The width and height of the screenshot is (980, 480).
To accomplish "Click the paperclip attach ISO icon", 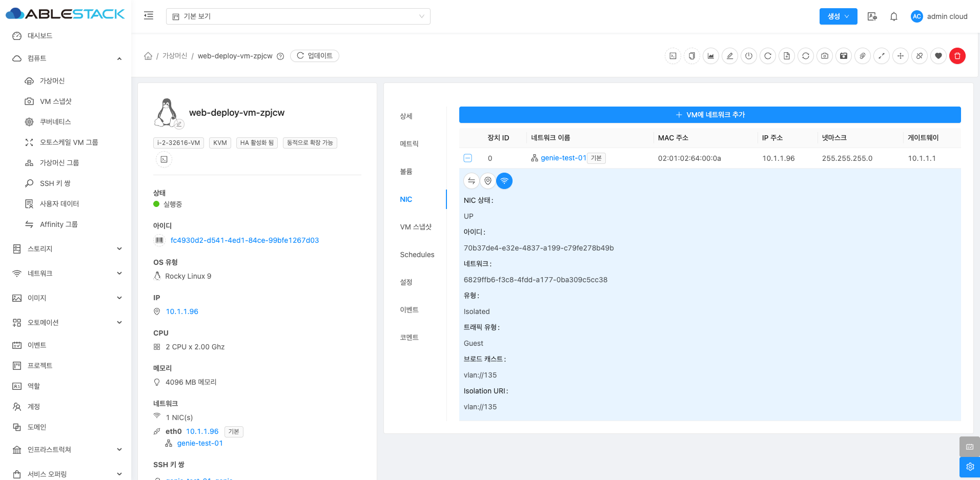I will tap(862, 56).
